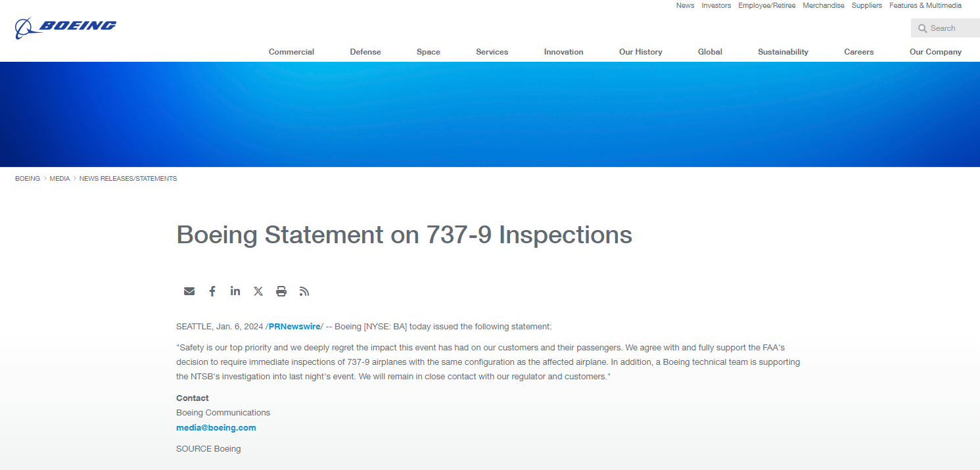Share the statement on LinkedIn
The width and height of the screenshot is (980, 470).
tap(235, 291)
